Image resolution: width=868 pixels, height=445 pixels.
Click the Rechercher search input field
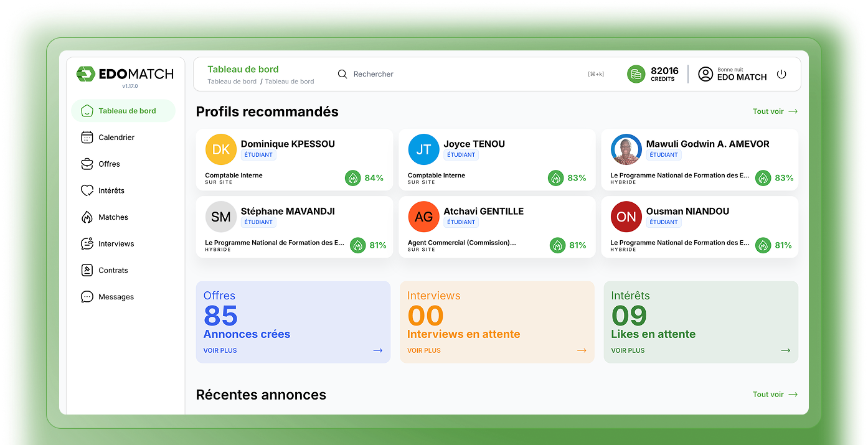pyautogui.click(x=374, y=73)
